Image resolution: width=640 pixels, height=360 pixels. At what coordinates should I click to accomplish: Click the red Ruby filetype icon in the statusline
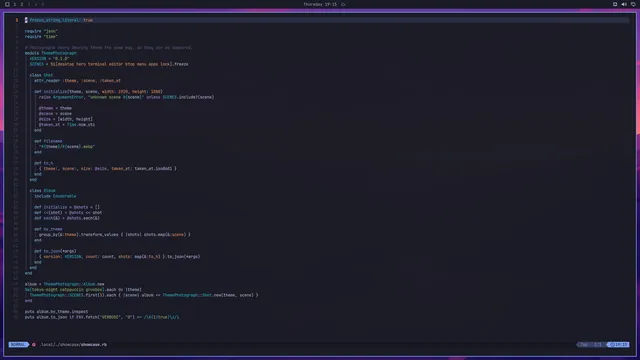pyautogui.click(x=34, y=344)
